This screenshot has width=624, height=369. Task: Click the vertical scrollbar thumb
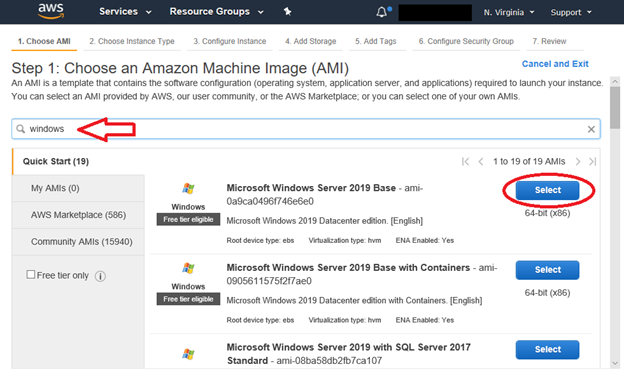click(615, 107)
